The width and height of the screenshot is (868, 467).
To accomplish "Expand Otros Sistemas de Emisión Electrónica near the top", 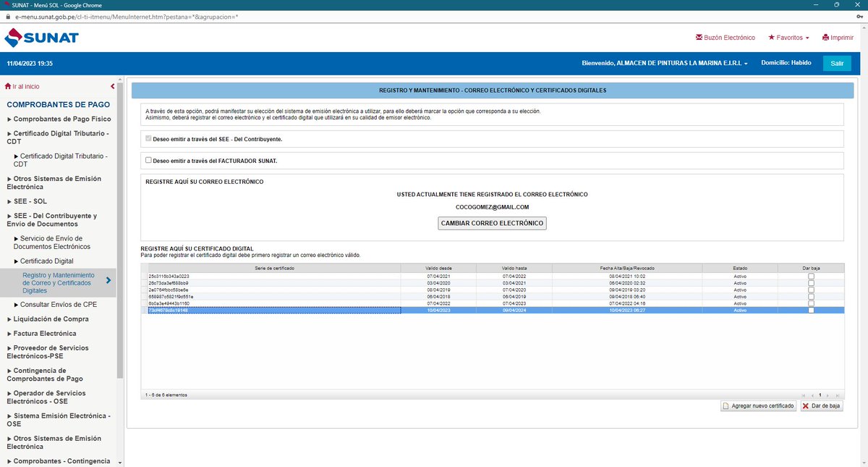I will [x=54, y=182].
